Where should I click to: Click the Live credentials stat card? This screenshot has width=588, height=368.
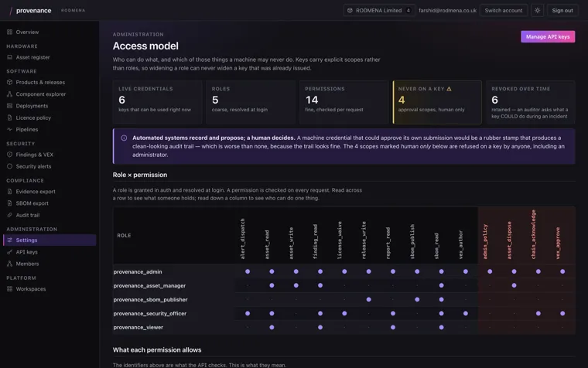click(x=158, y=102)
